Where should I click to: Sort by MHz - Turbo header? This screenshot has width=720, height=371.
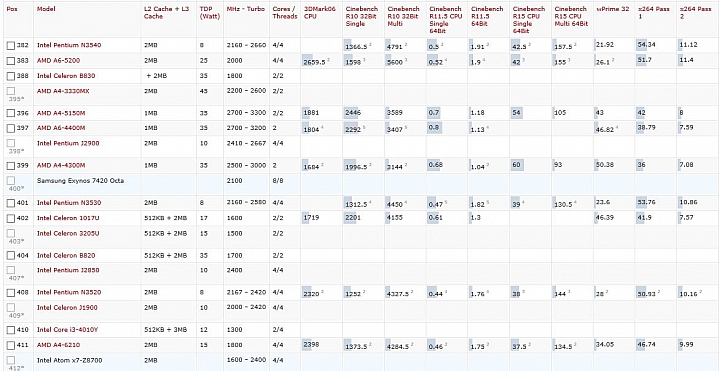[x=246, y=9]
